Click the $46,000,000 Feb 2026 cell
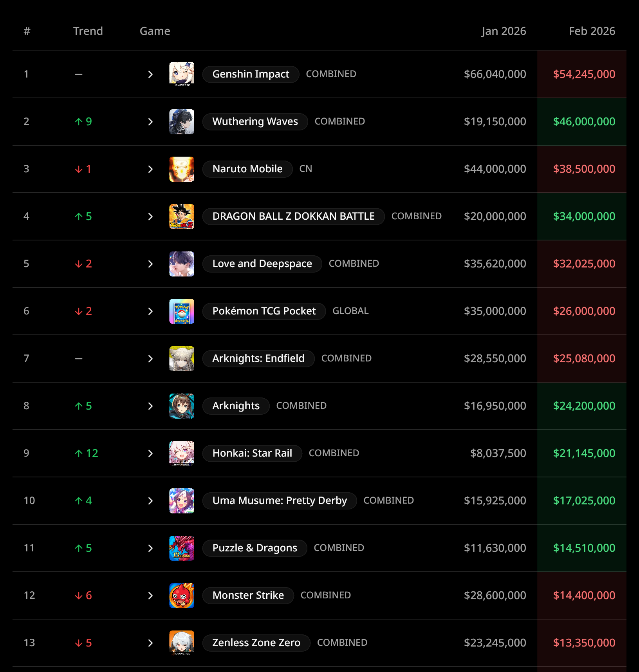This screenshot has height=672, width=639. click(x=584, y=121)
